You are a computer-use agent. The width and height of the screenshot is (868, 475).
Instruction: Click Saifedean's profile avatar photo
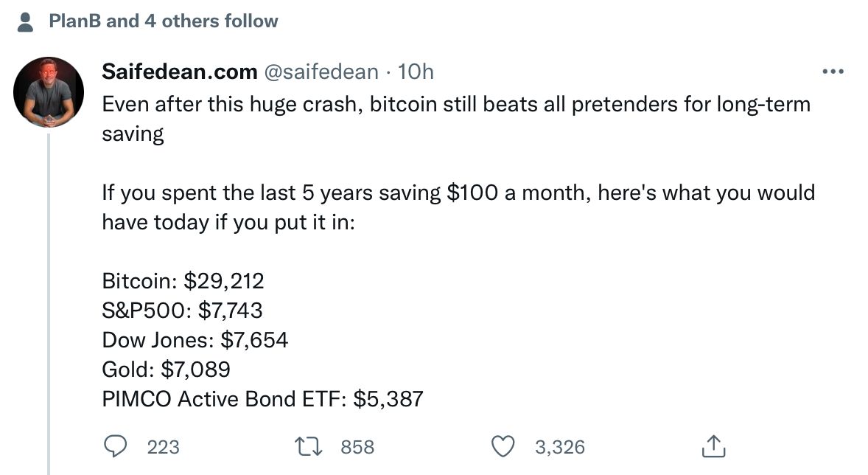click(49, 91)
